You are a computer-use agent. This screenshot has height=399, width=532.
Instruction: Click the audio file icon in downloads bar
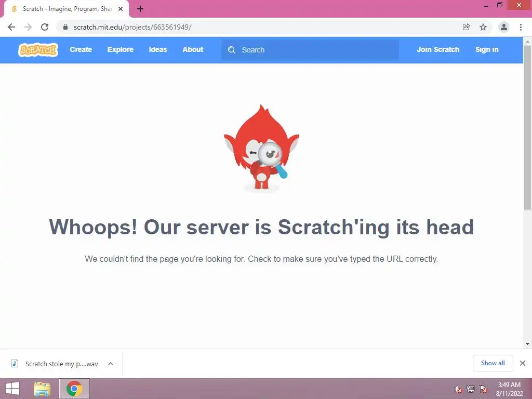(x=15, y=363)
